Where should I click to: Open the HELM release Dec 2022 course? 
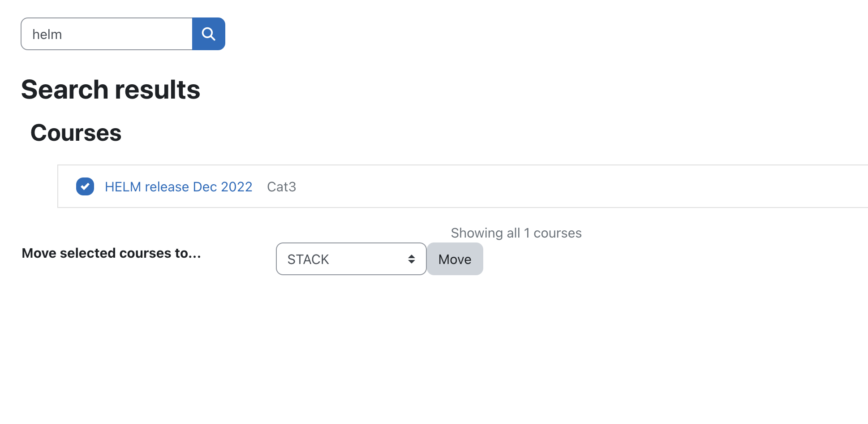tap(178, 186)
